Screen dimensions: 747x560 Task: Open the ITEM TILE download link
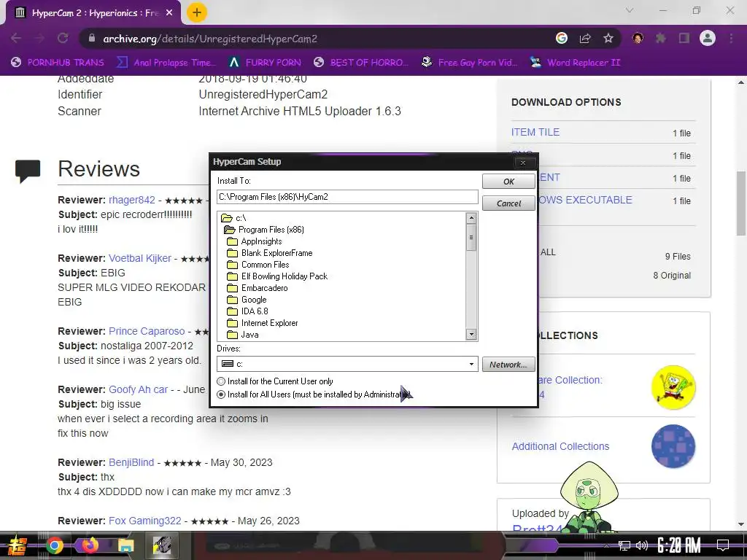535,133
